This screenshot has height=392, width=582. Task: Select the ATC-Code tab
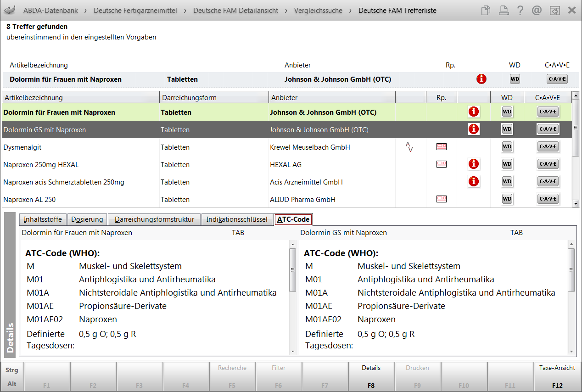[x=293, y=219]
